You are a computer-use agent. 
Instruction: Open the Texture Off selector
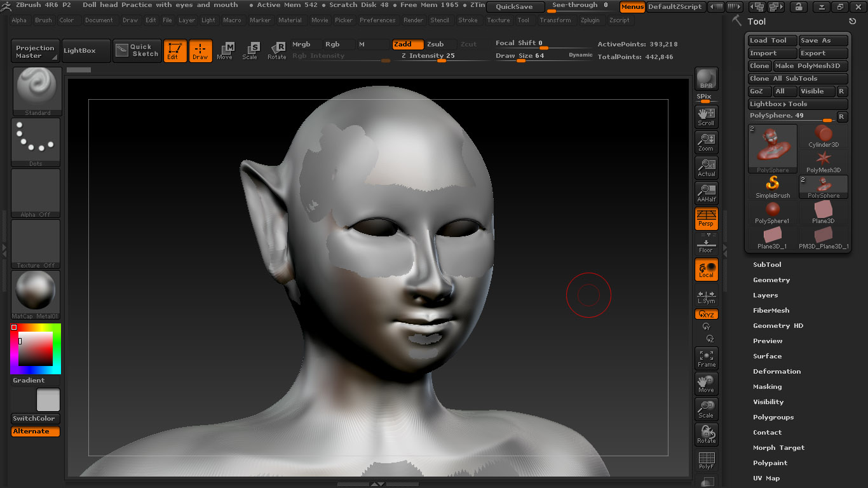coord(36,244)
